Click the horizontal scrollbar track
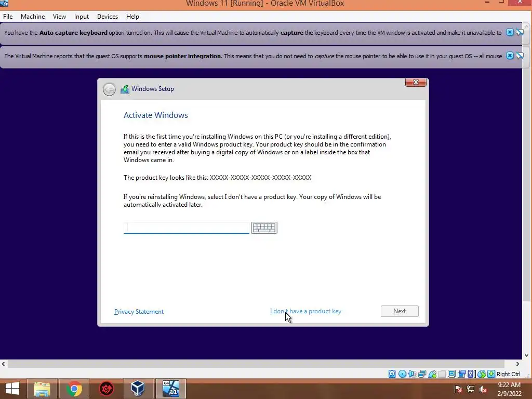This screenshot has height=399, width=532. pos(261,364)
